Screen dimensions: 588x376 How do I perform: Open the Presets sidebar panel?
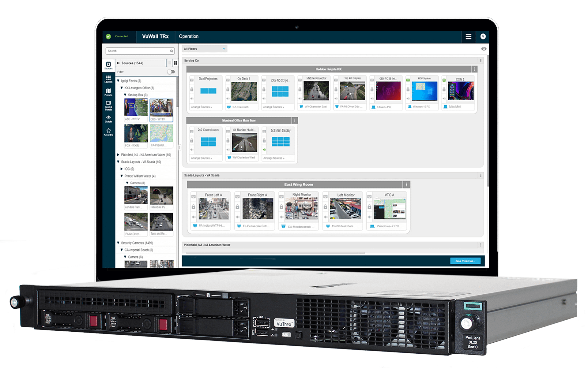(x=108, y=92)
